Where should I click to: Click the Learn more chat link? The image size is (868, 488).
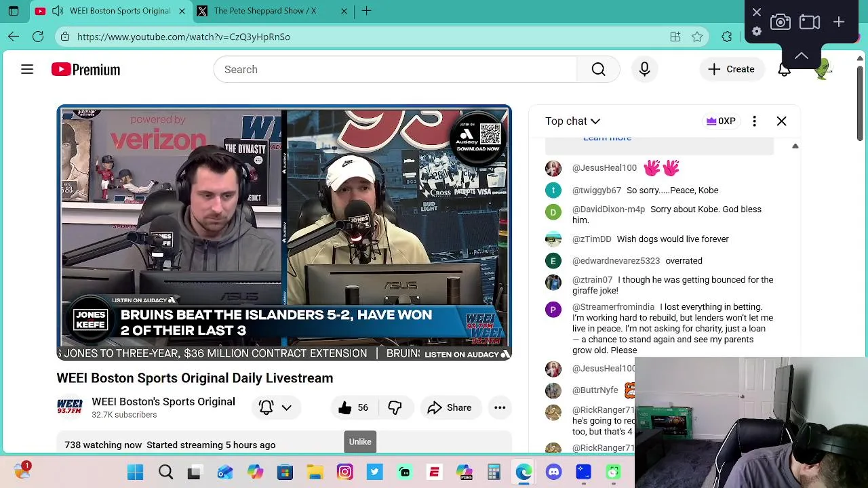point(607,138)
